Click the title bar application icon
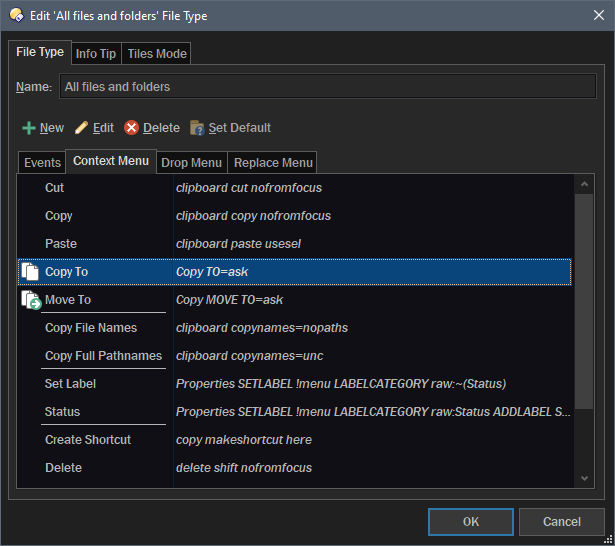This screenshot has height=546, width=615. pos(16,15)
